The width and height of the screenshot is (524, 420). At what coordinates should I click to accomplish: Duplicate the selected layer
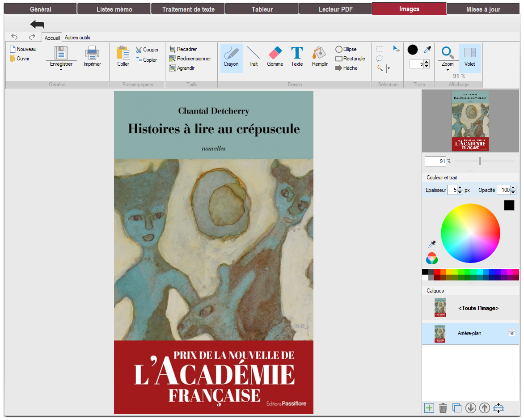[x=457, y=408]
